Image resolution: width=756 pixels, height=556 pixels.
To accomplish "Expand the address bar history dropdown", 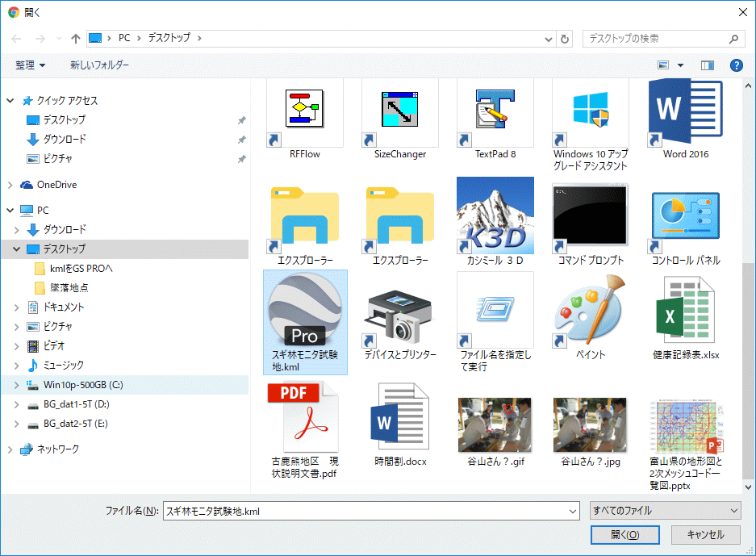I will (x=548, y=39).
